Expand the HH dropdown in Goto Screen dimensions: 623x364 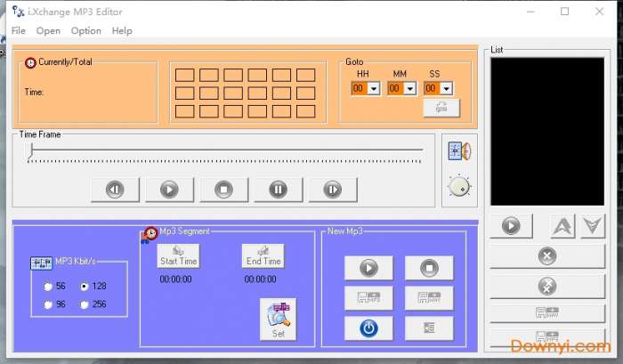(373, 88)
